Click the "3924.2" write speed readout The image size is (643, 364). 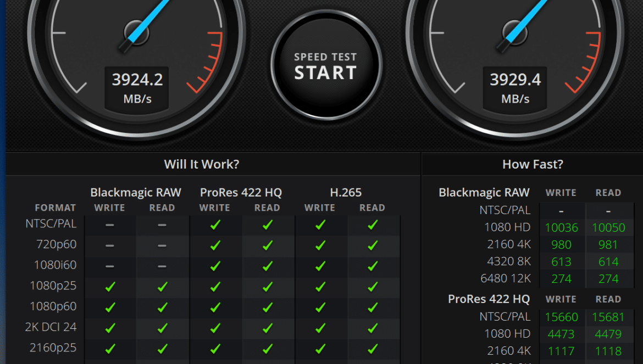click(137, 80)
